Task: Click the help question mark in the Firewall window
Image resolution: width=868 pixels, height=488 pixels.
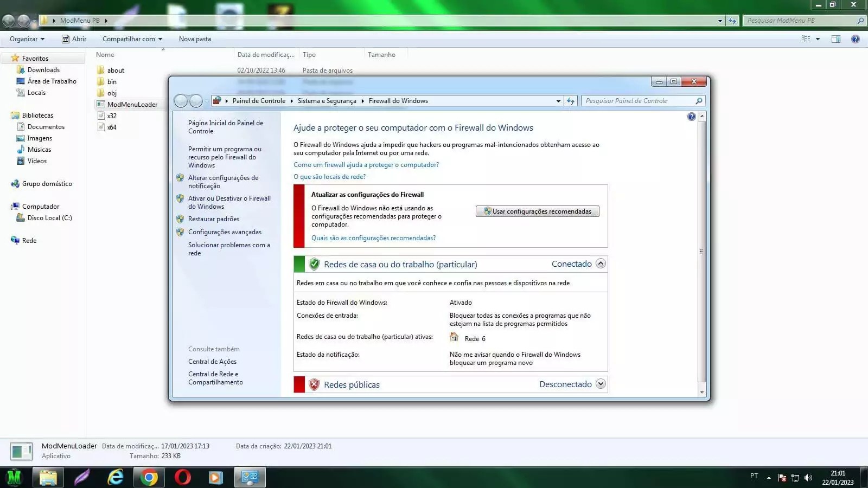Action: 691,116
